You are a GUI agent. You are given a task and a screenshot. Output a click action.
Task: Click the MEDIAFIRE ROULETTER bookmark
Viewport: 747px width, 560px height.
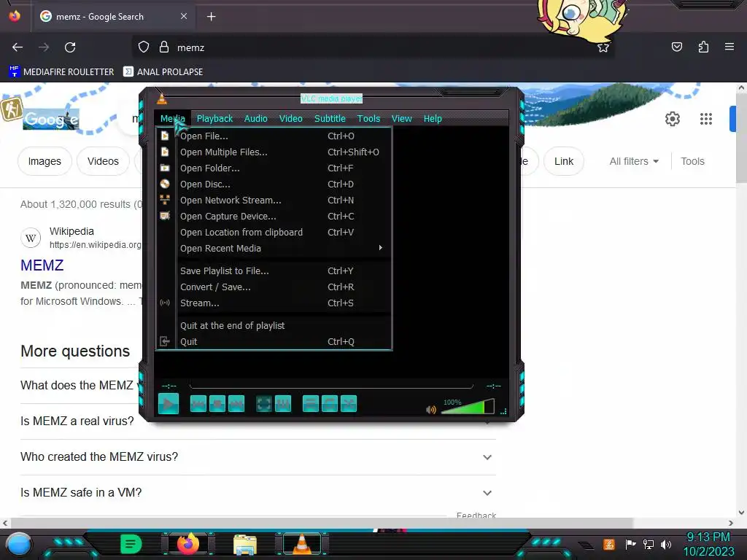pos(61,71)
